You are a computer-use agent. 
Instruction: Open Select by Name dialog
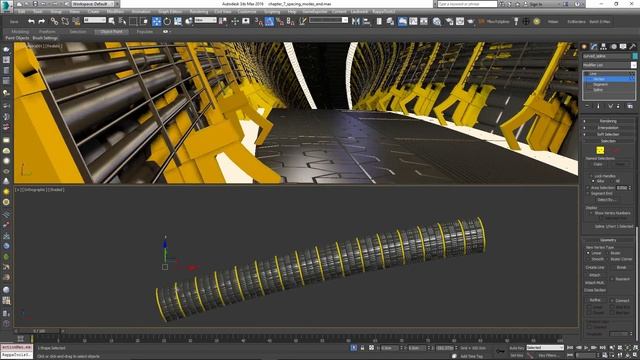coord(122,21)
